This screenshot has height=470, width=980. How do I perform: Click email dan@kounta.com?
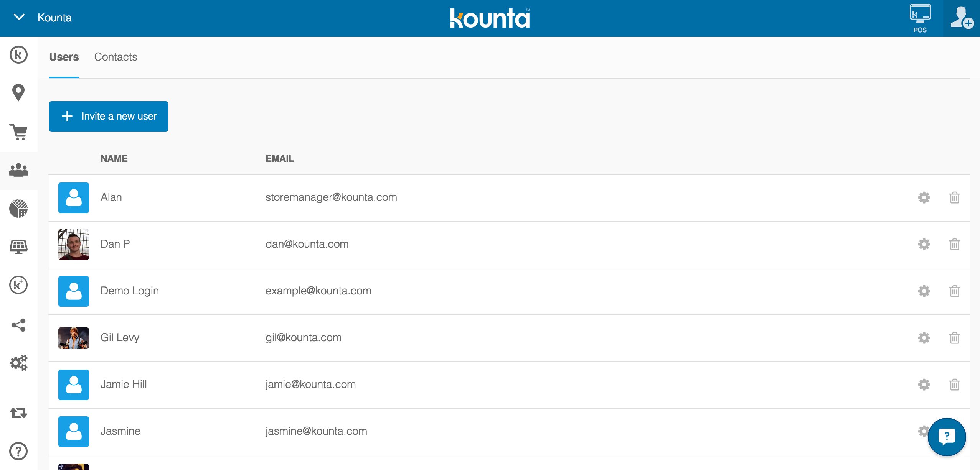point(307,244)
